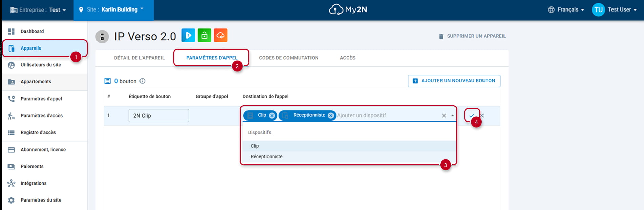Click the Appareils device icon

(11, 48)
